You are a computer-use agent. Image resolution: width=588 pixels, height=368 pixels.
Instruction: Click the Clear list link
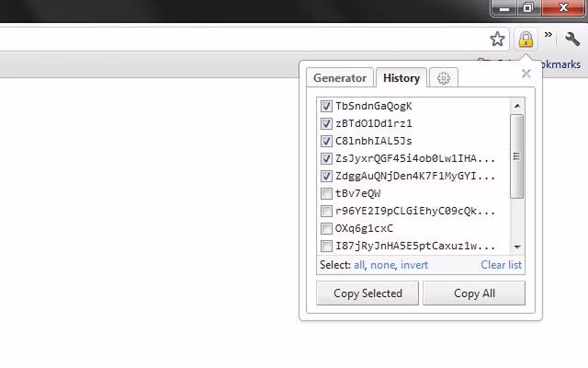pos(501,265)
